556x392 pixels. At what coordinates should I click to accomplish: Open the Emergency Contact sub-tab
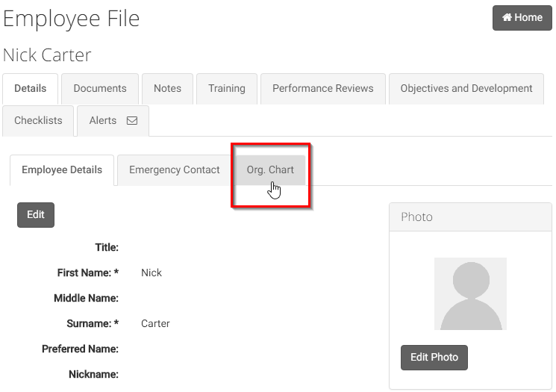[175, 170]
